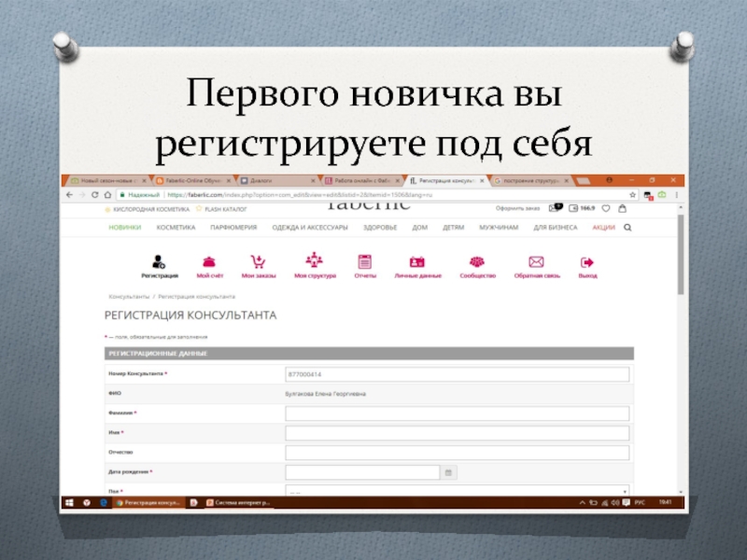This screenshot has width=747, height=560.
Task: Open taskbar notifications icon
Action: [626, 502]
